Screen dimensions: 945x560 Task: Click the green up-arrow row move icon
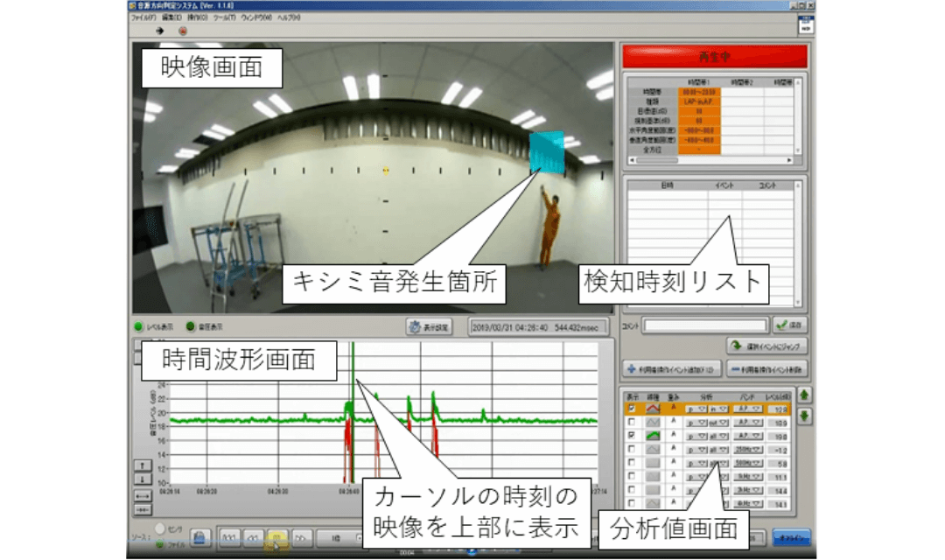click(805, 395)
